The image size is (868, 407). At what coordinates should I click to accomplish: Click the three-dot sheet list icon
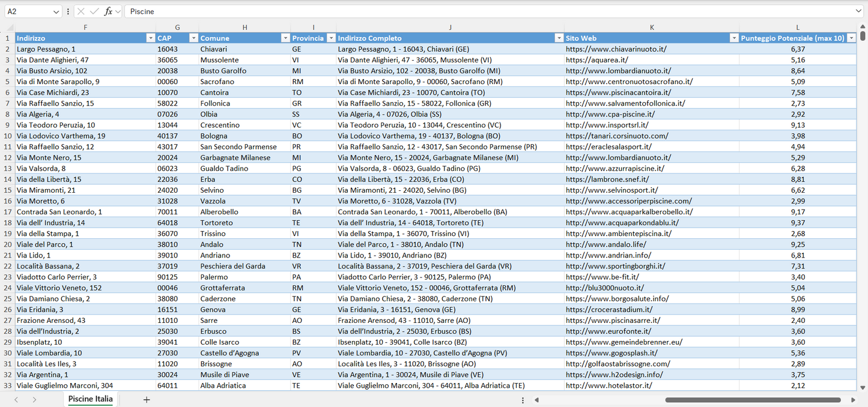523,399
